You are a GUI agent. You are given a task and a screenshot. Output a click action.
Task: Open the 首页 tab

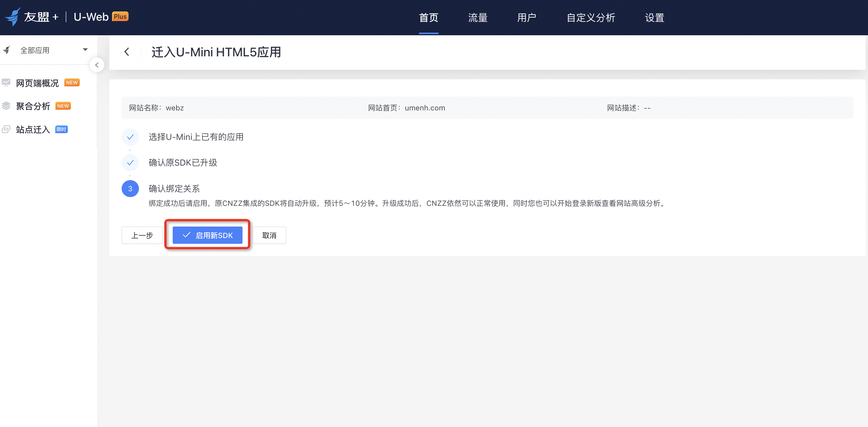[429, 18]
